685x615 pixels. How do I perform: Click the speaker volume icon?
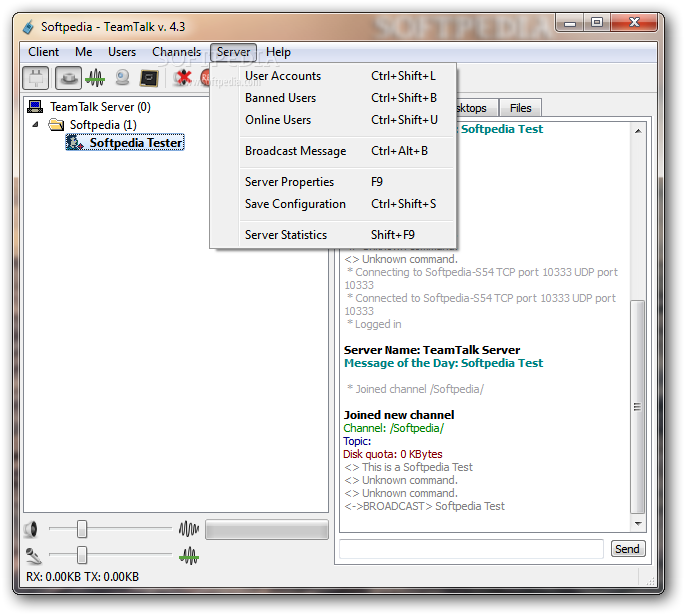31,529
